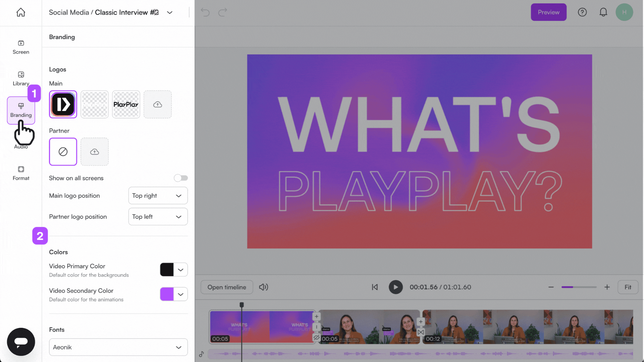Click the Preview button
The height and width of the screenshot is (362, 644).
(548, 12)
